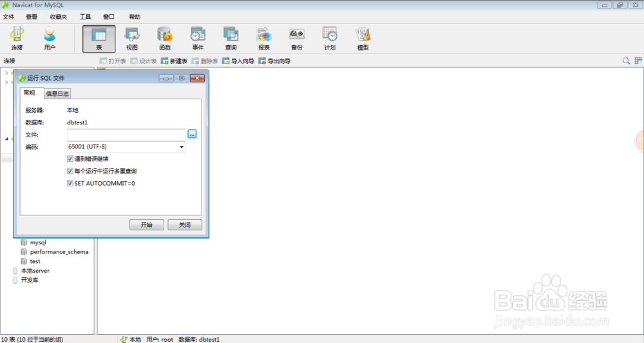Click 新建表 new table button
644x343 pixels.
coord(174,61)
